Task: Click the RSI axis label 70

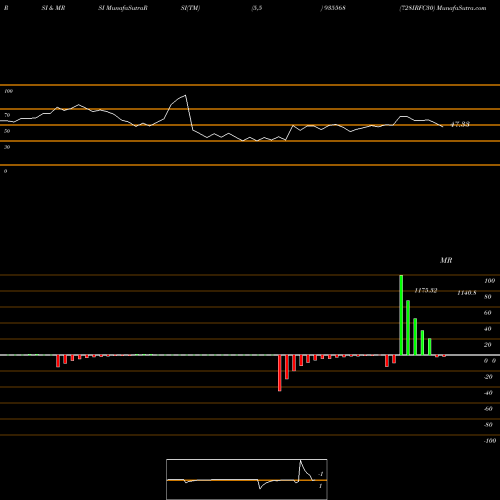Action: [x=7, y=115]
